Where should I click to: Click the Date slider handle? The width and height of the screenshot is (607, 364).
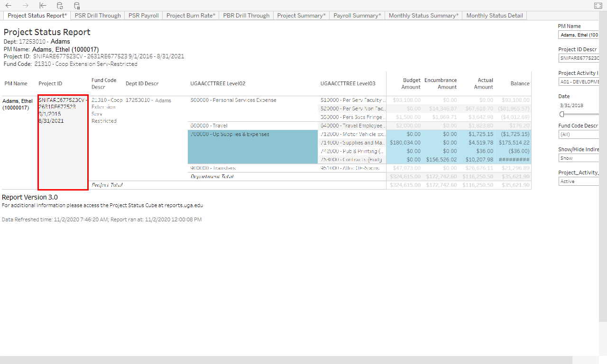pyautogui.click(x=562, y=114)
